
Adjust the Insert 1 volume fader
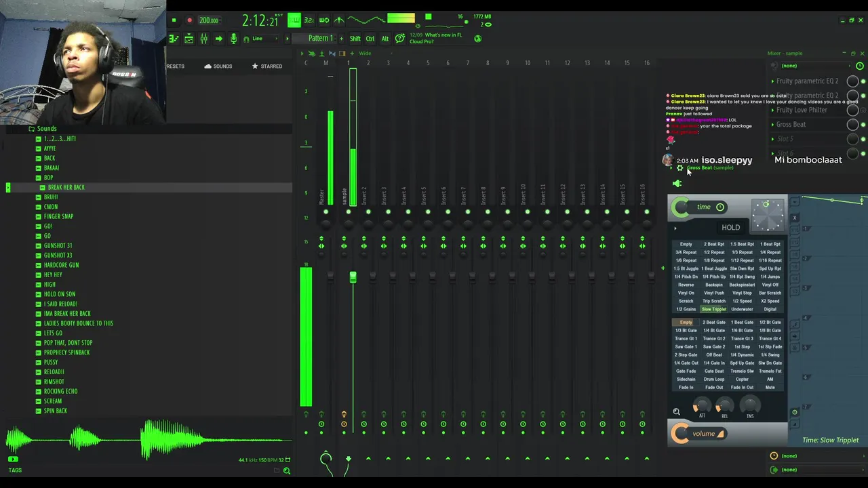[353, 277]
